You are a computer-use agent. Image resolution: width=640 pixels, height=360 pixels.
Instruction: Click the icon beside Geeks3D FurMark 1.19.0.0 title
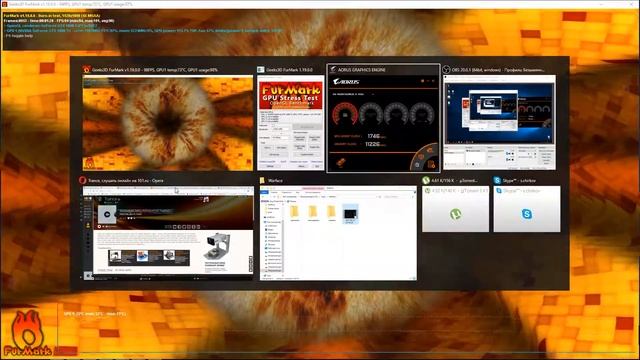261,70
